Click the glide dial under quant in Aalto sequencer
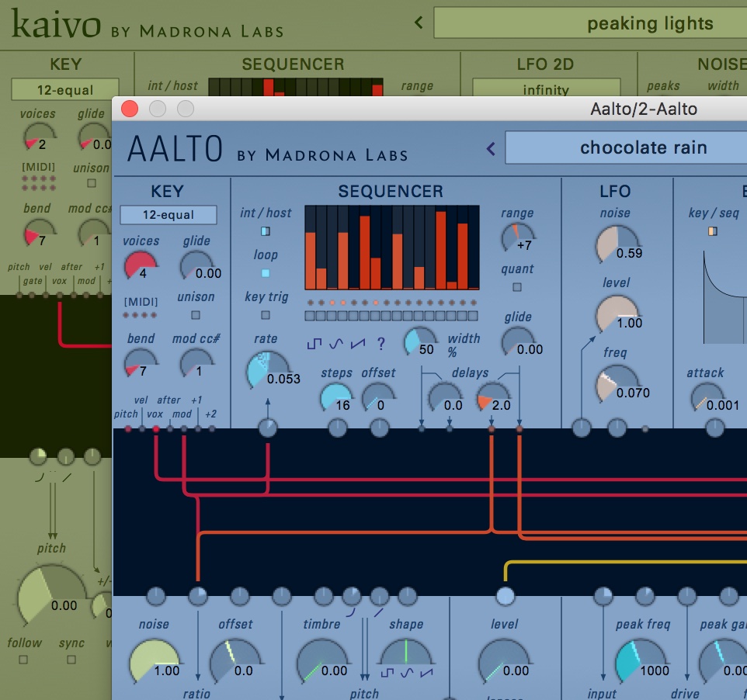Screen dimensions: 747x700 coord(519,341)
